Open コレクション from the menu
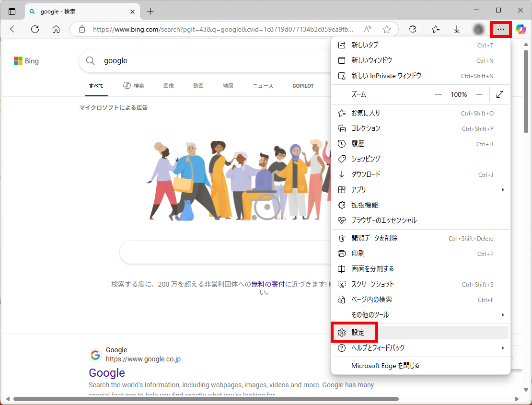Screen dimensions: 532x405 click(x=421, y=128)
